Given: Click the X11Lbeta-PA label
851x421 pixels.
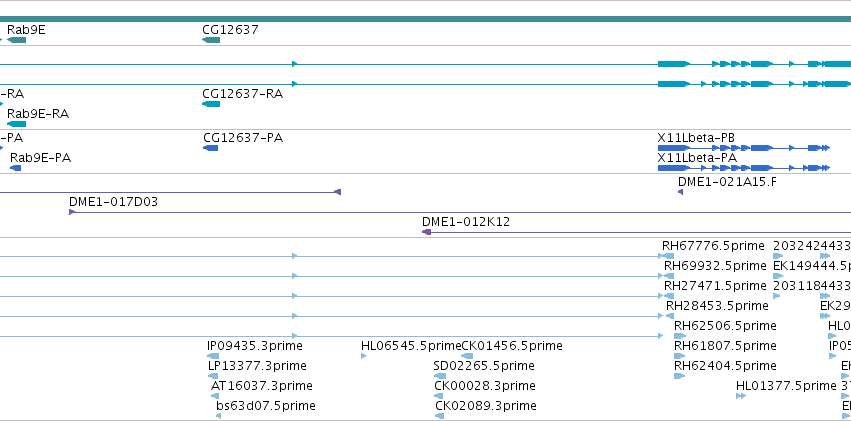Looking at the screenshot, I should (697, 158).
